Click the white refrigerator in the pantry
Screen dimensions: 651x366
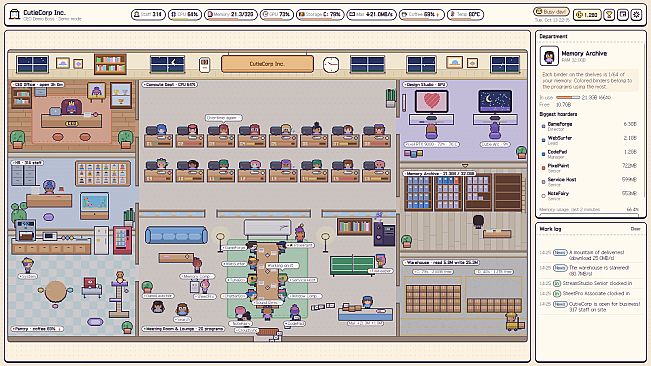tap(101, 240)
